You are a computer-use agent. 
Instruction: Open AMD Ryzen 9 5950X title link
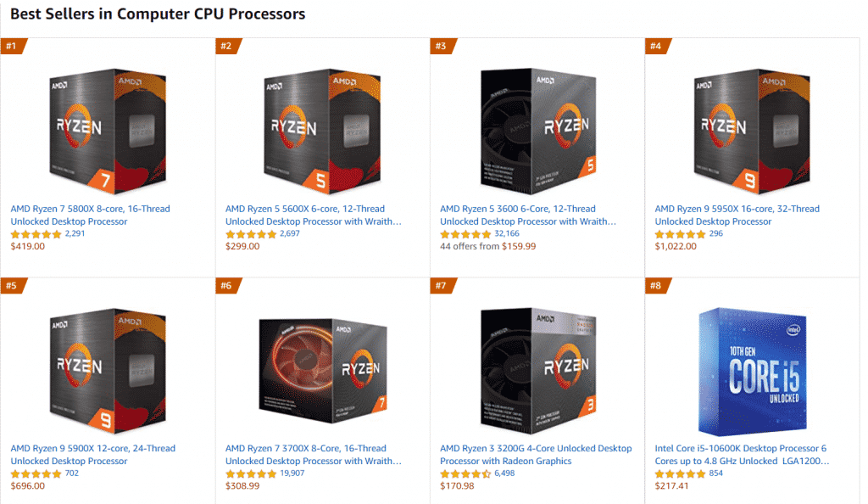[x=737, y=215]
